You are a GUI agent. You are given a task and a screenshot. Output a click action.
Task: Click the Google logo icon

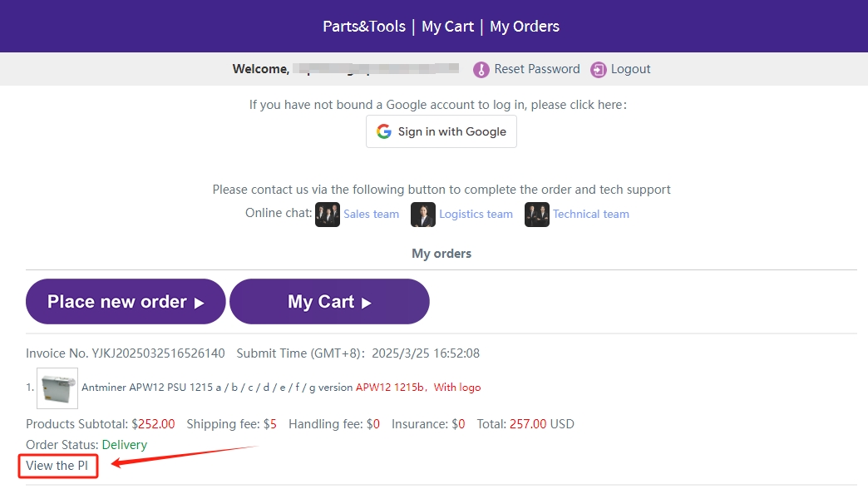tap(383, 131)
